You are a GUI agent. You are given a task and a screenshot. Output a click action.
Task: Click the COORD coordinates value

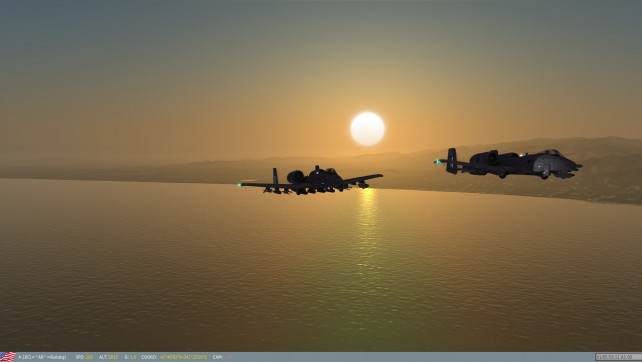183,357
